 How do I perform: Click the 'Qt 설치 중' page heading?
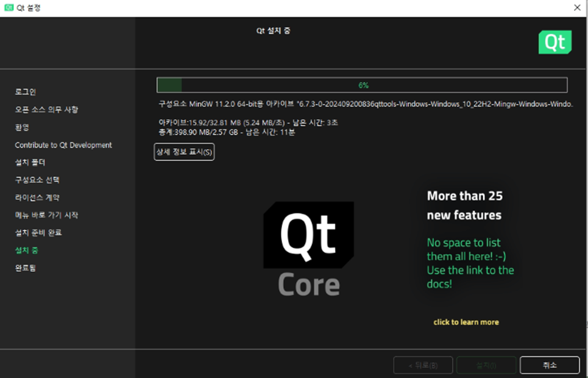click(x=274, y=30)
